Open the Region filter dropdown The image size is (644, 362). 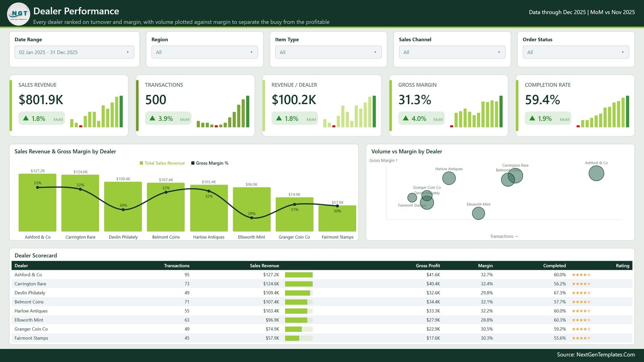coord(204,52)
